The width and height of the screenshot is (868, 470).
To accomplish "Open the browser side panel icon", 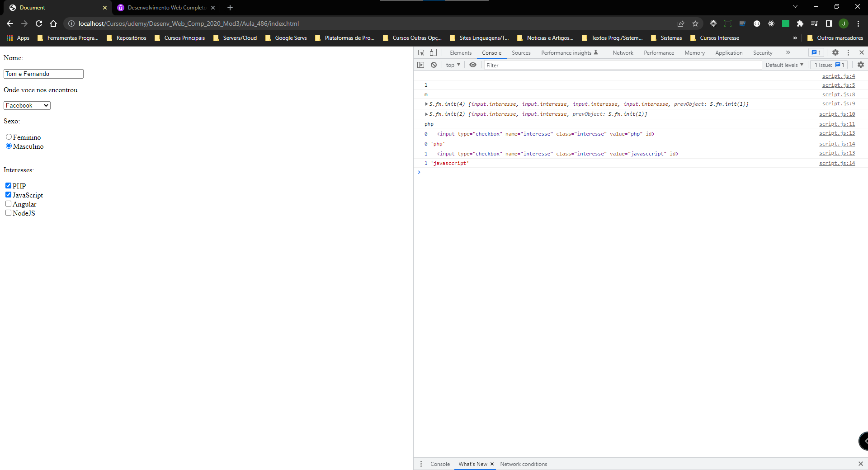I will [829, 23].
